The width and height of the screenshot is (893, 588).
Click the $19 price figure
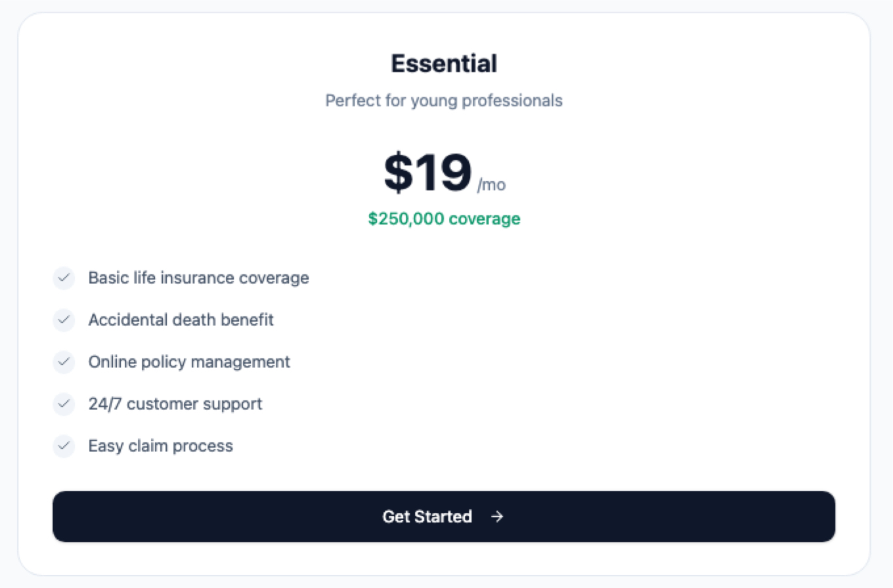coord(427,173)
